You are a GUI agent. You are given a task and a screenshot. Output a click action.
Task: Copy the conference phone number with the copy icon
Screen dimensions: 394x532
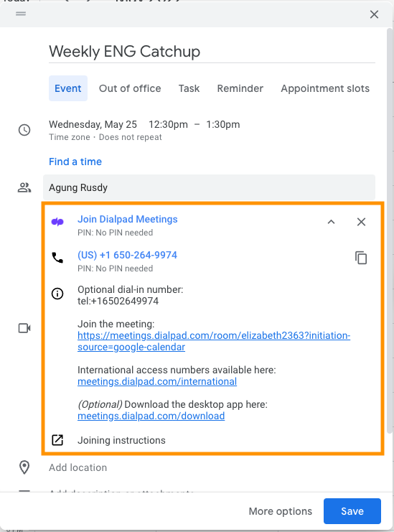click(361, 258)
